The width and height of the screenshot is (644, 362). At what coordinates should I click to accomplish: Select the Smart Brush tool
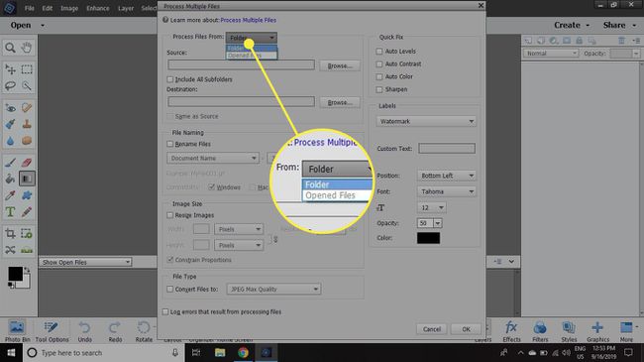pyautogui.click(x=10, y=124)
